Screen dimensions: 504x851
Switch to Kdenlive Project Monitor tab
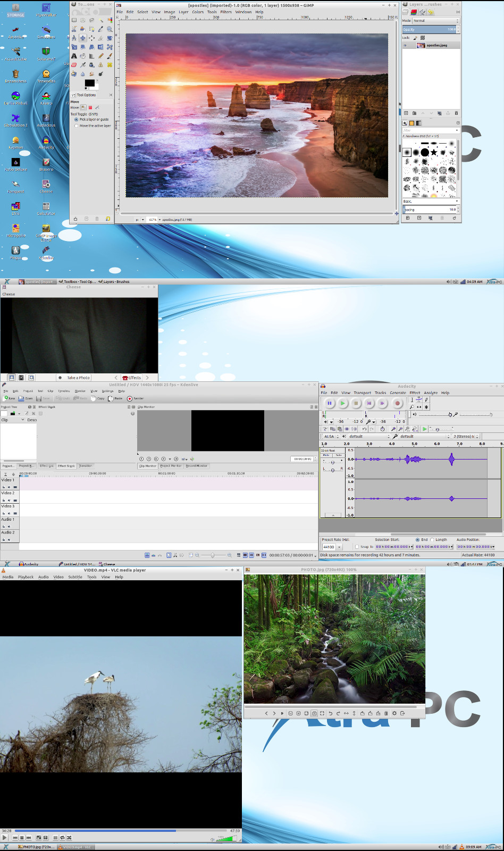point(171,465)
